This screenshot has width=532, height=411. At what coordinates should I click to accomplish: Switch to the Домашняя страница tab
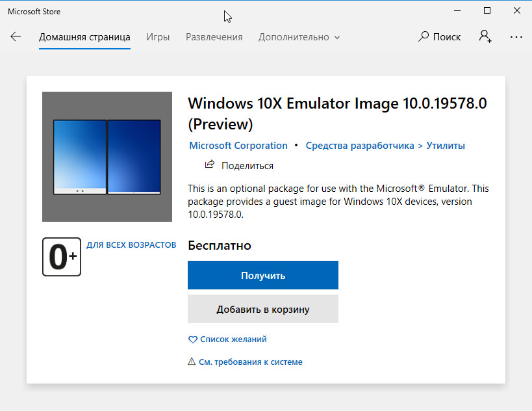[x=84, y=36]
